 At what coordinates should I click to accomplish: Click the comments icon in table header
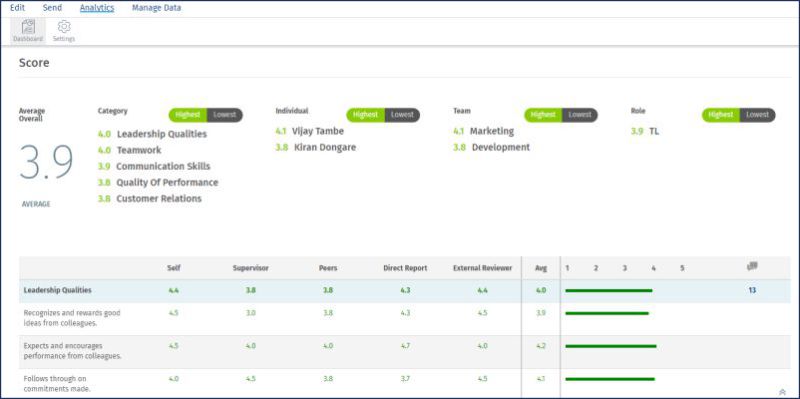pos(752,266)
